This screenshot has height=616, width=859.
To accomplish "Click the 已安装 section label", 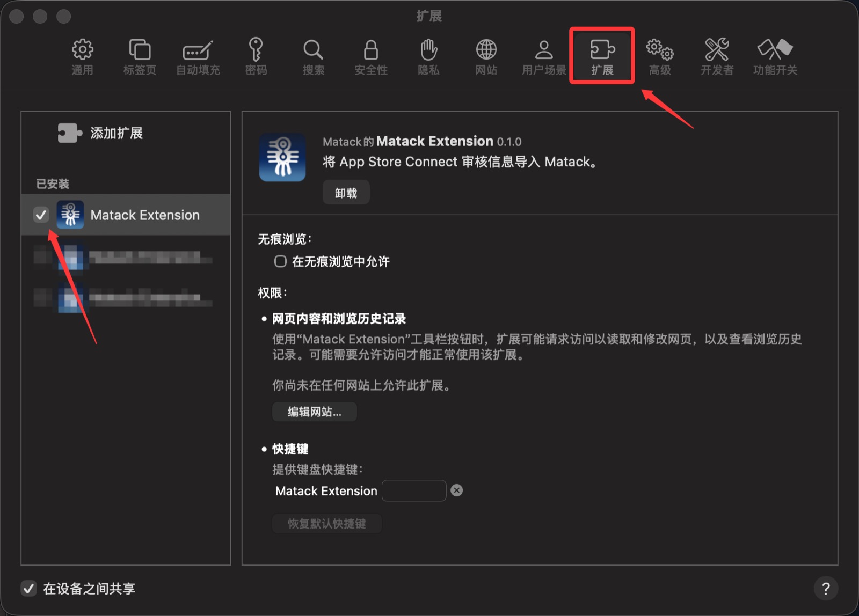I will 53,184.
